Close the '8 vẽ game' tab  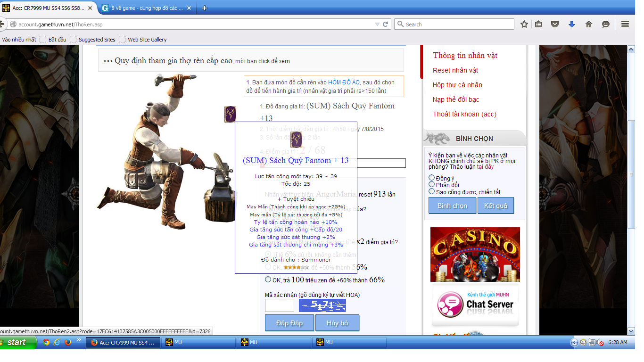click(189, 8)
